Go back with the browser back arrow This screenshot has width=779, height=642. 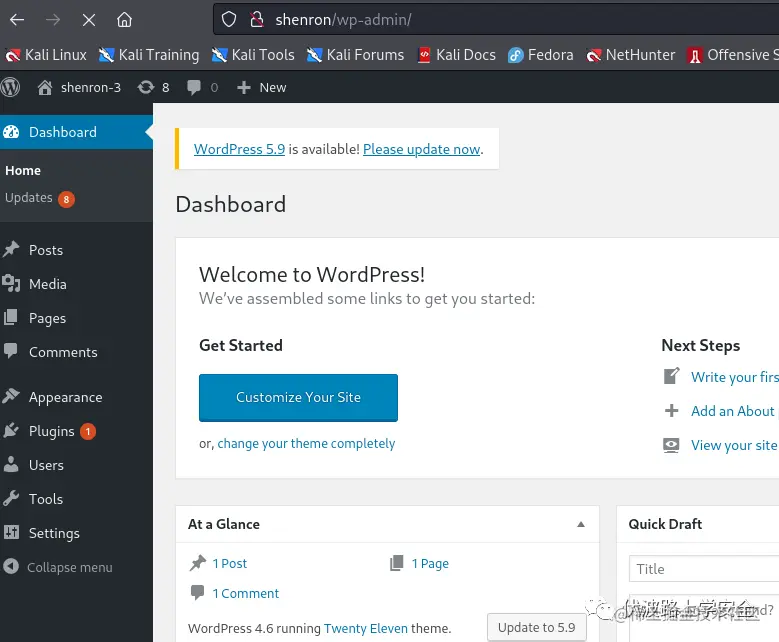[17, 20]
